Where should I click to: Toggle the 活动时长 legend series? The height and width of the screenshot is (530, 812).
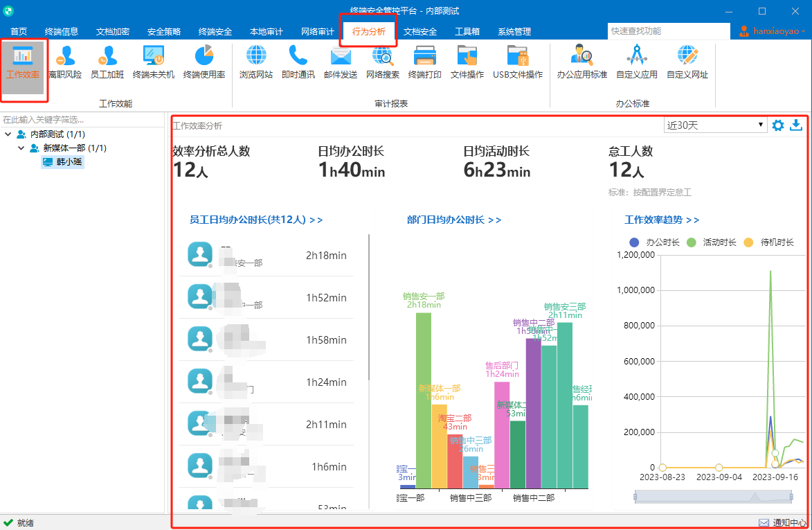click(x=711, y=242)
